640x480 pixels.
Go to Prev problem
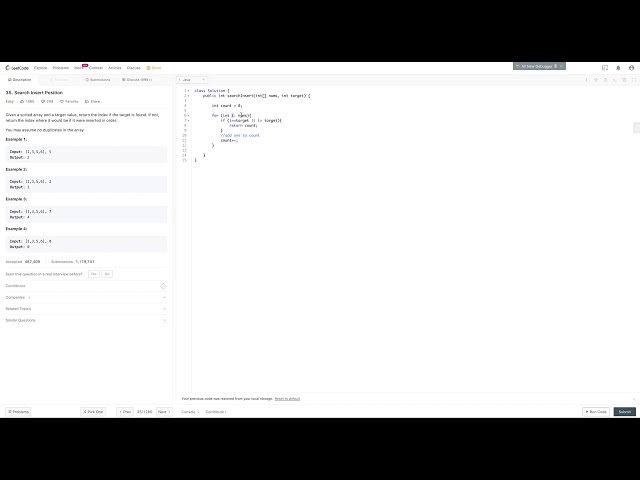(125, 412)
